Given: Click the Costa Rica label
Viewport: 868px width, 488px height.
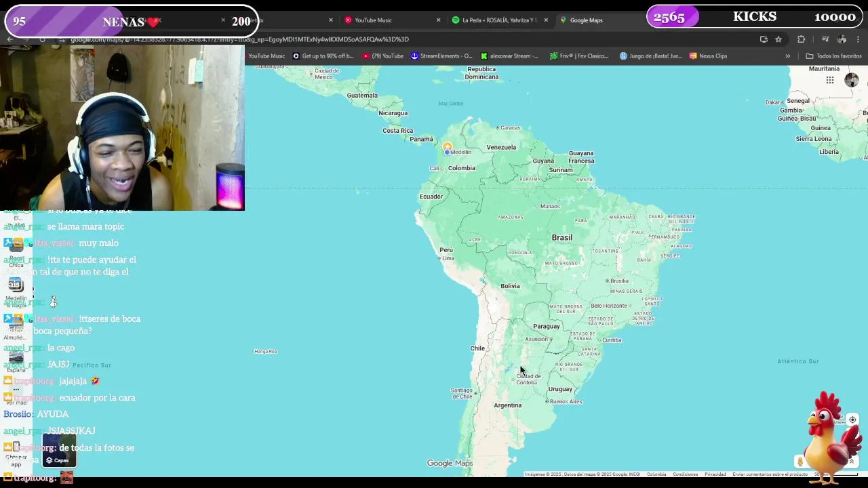Looking at the screenshot, I should pos(397,131).
